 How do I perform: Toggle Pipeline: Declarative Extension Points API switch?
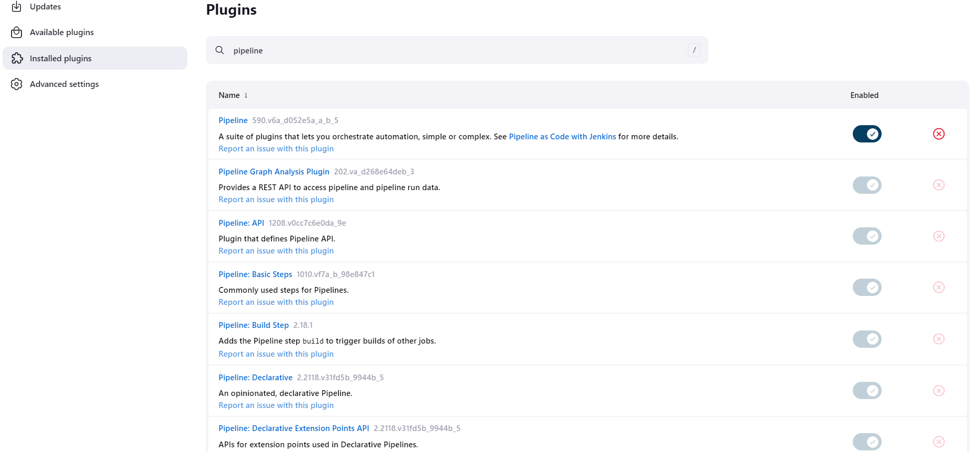(867, 442)
